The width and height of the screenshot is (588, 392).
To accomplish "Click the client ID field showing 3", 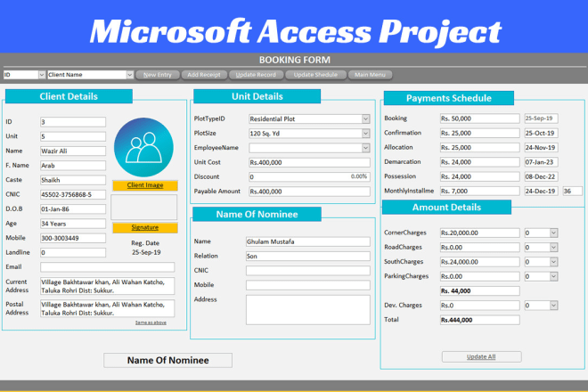I will (x=73, y=122).
